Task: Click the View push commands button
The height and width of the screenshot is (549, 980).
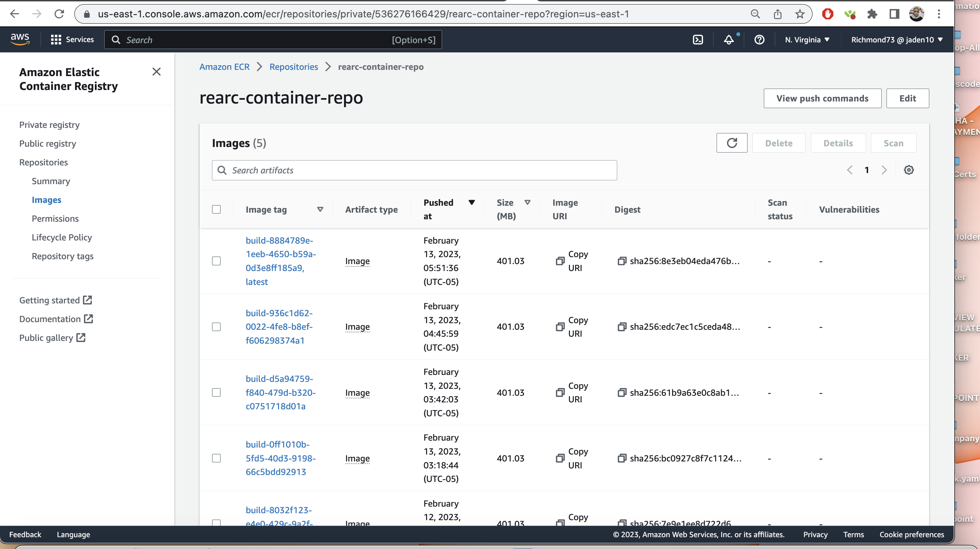Action: click(x=822, y=98)
